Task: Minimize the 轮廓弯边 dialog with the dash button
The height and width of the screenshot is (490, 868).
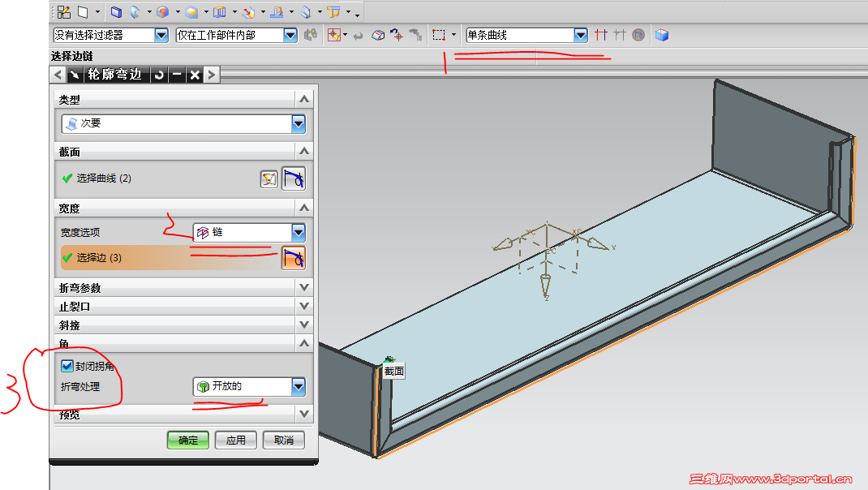Action: [177, 75]
